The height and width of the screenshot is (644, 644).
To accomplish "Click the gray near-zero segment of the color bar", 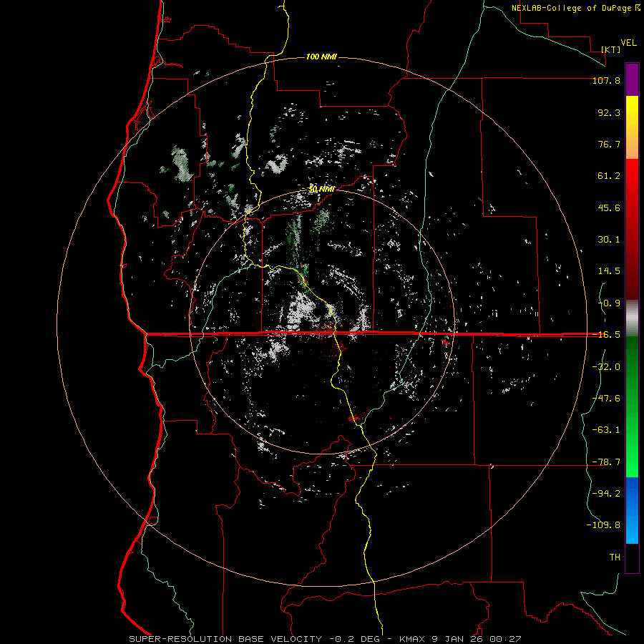I will [x=632, y=318].
